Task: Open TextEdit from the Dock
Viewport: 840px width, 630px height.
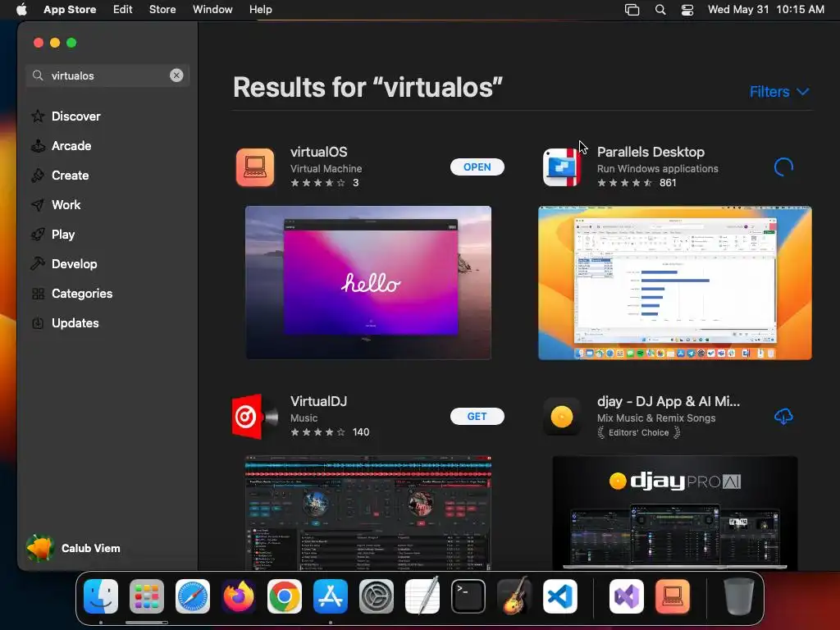Action: point(422,596)
